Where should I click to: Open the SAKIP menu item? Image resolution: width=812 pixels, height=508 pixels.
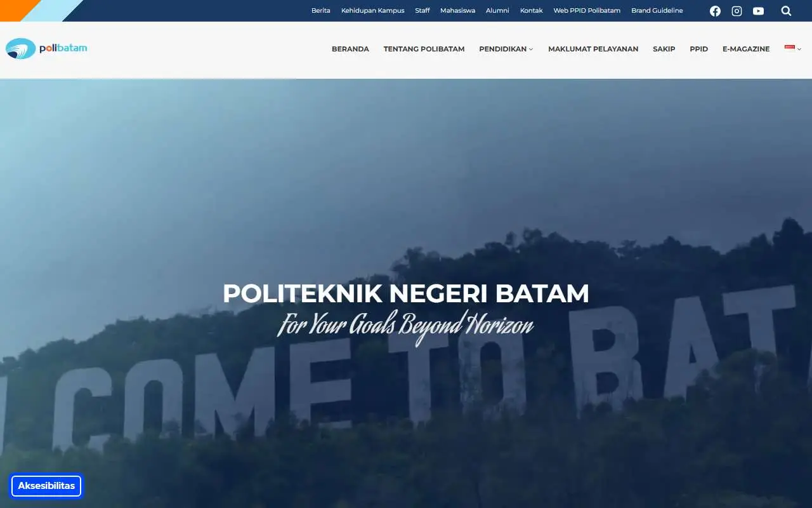pos(664,49)
